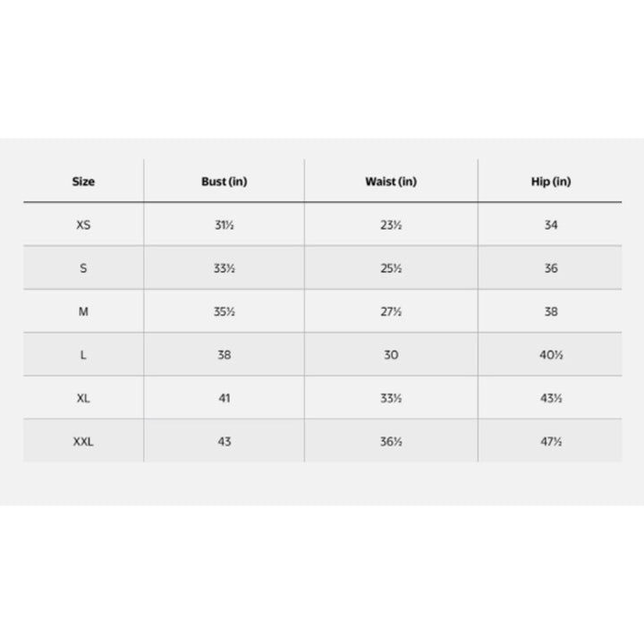
Task: Click the XS hip value 34
Action: pyautogui.click(x=551, y=225)
